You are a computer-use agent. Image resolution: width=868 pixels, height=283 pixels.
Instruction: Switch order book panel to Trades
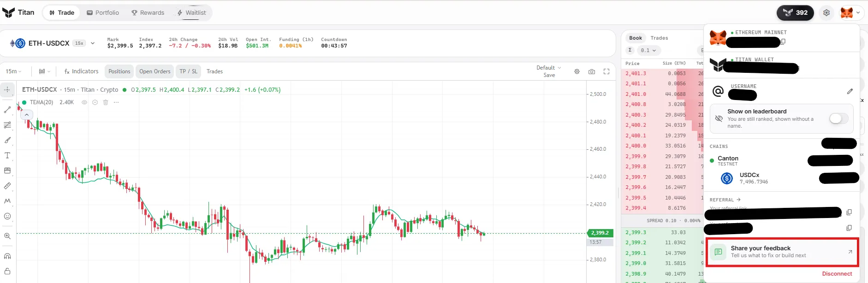click(659, 38)
